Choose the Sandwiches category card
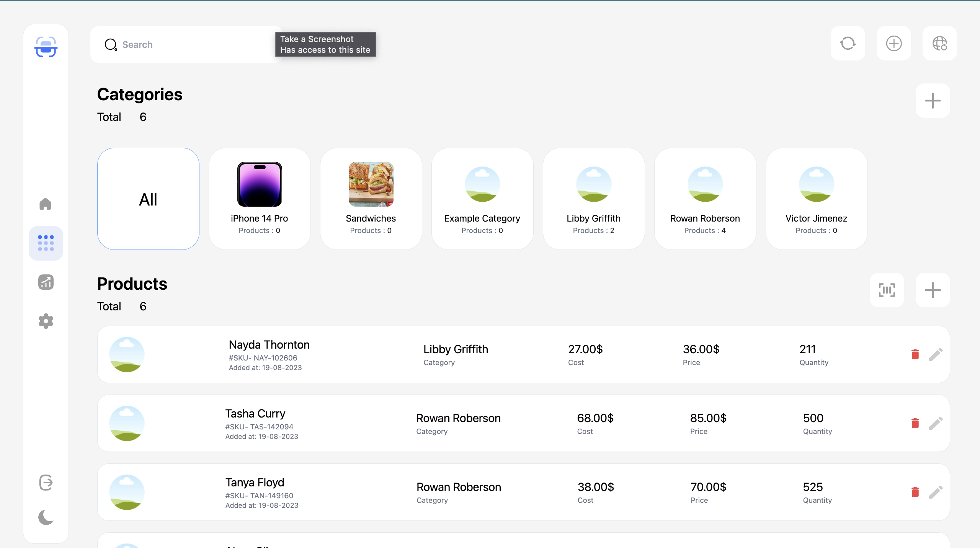980x548 pixels. coord(371,199)
